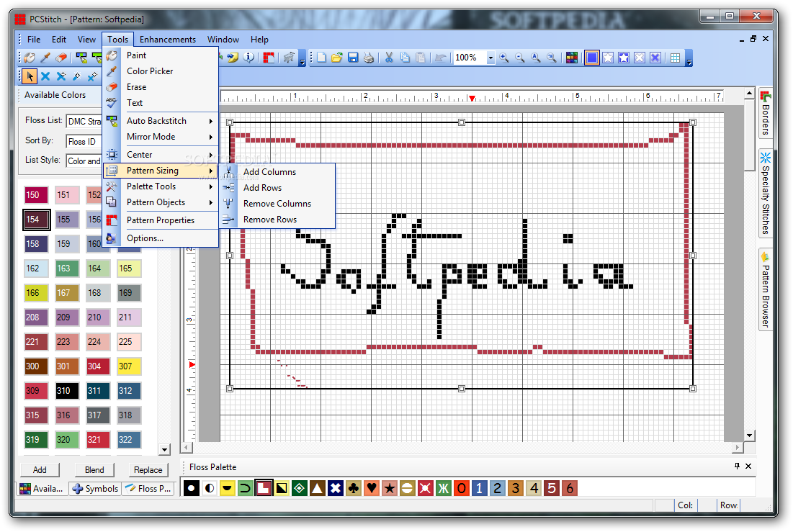Click the Blend button
The image size is (793, 532).
(x=94, y=470)
